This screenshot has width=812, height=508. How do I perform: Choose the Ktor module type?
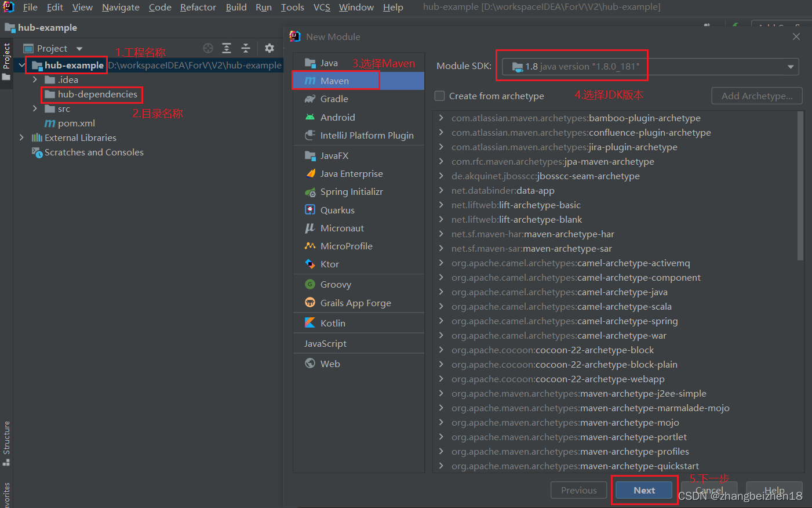[358, 264]
